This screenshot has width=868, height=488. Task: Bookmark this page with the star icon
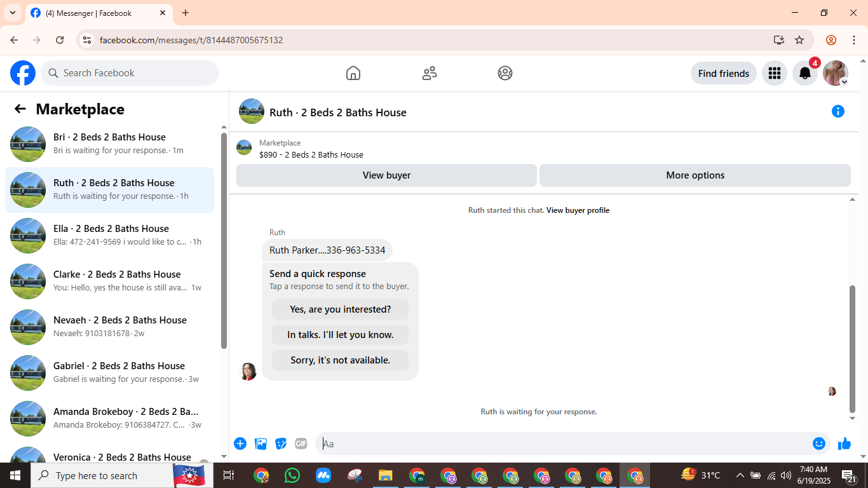799,40
